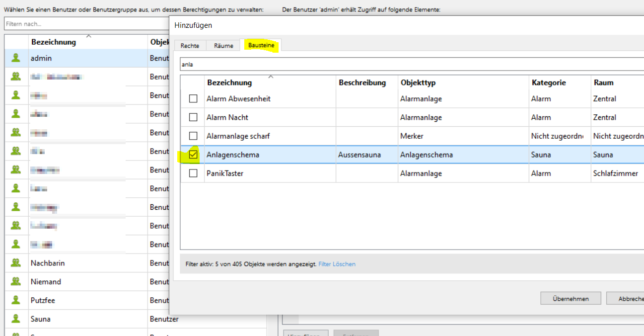Uncheck the Anlagenschema checkbox
Viewport: 644px width, 336px height.
click(x=193, y=155)
